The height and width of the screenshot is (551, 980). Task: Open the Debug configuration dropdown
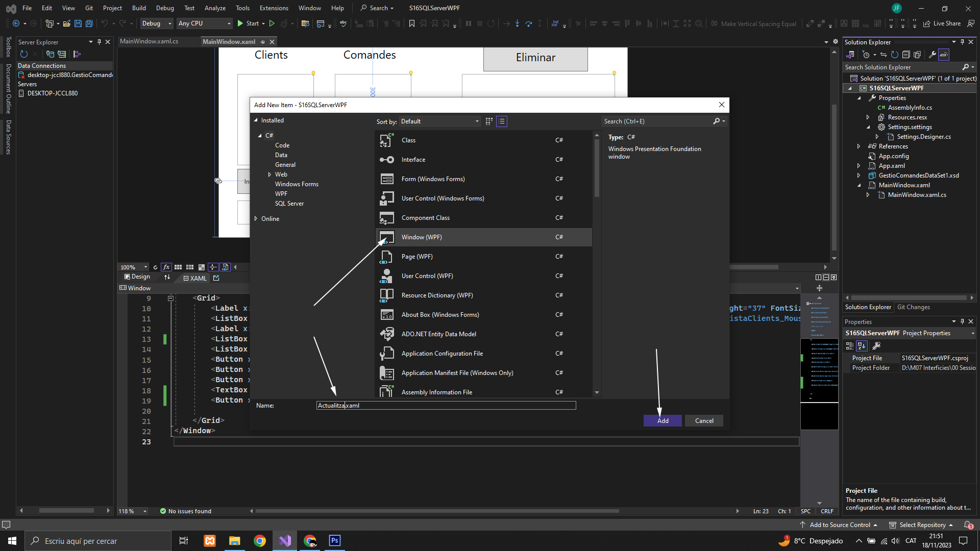(x=156, y=23)
